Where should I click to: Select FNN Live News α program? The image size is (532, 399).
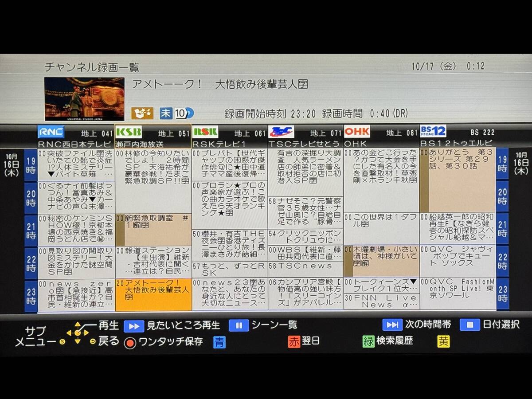point(381,301)
